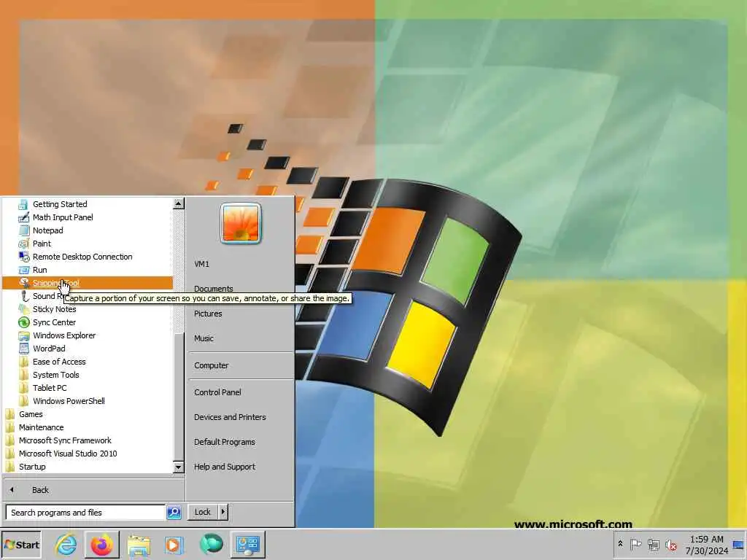747x560 pixels.
Task: Expand the Tablet PC folder
Action: pyautogui.click(x=50, y=388)
